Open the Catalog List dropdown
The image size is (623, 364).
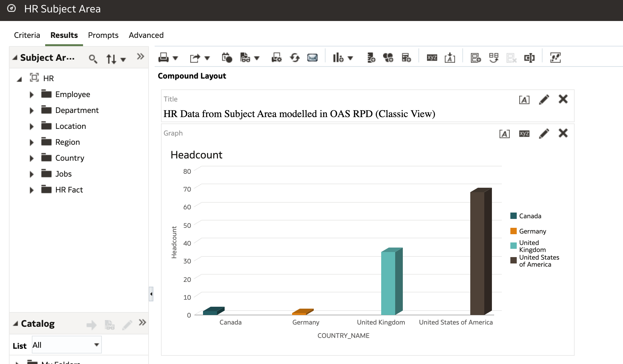click(x=96, y=345)
